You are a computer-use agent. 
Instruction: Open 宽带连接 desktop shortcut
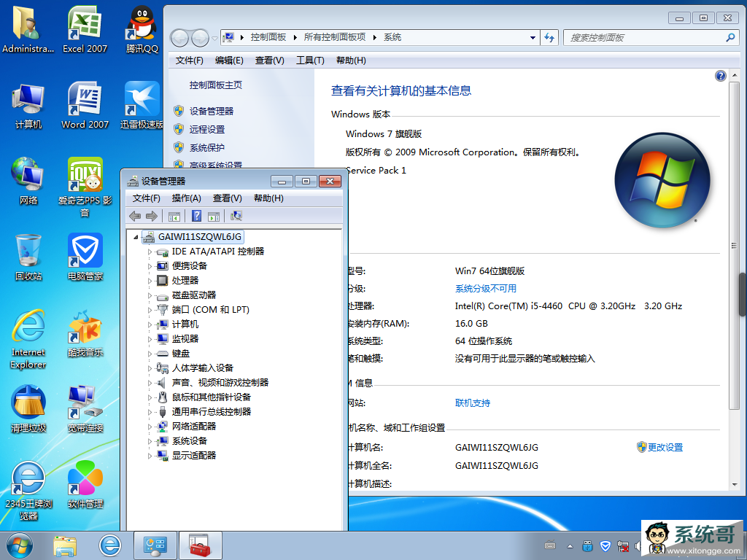(85, 408)
